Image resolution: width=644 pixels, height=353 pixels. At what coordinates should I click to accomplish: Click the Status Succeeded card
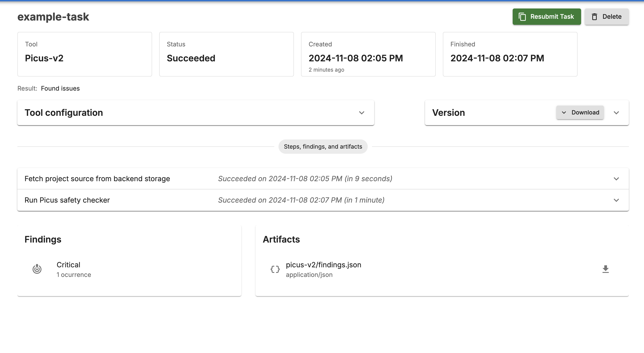226,54
